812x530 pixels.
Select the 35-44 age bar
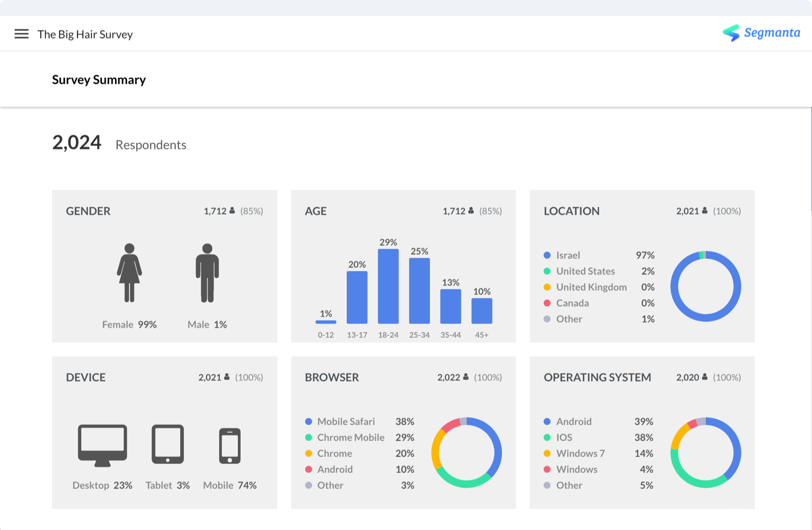pyautogui.click(x=451, y=307)
